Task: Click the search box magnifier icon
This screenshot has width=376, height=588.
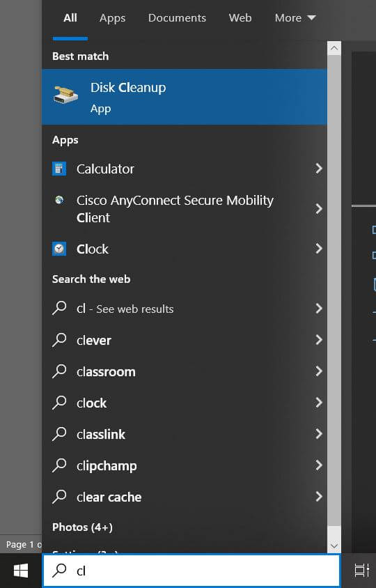Action: [59, 571]
